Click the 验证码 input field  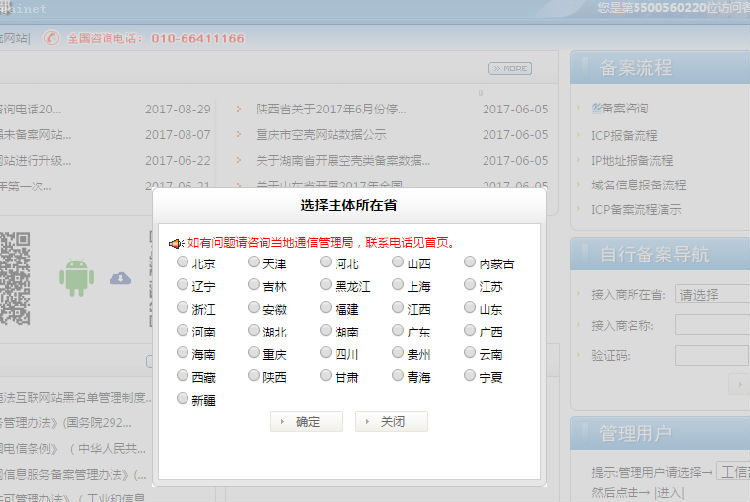coord(712,355)
